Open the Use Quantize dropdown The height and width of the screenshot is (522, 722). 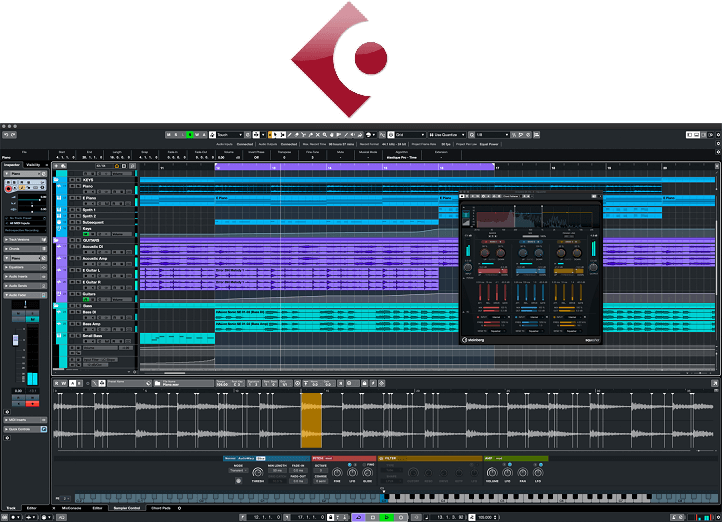pyautogui.click(x=447, y=135)
